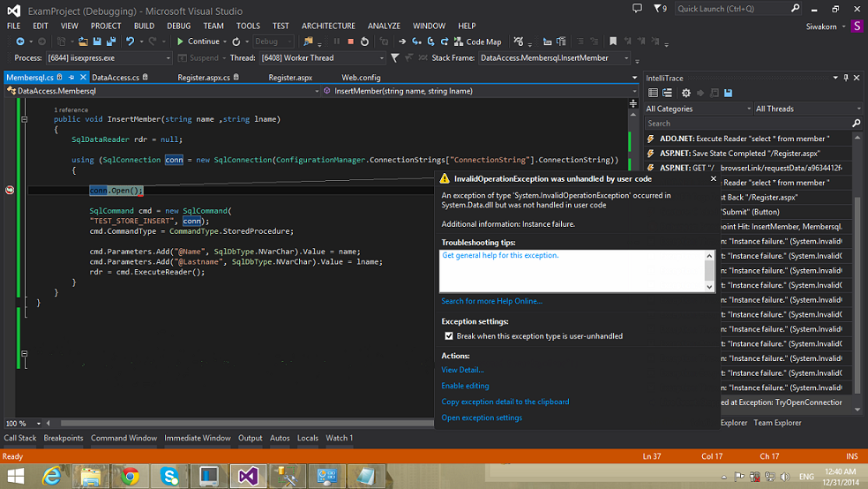This screenshot has width=868, height=489.
Task: Open Google Chrome from the taskbar
Action: (x=130, y=477)
